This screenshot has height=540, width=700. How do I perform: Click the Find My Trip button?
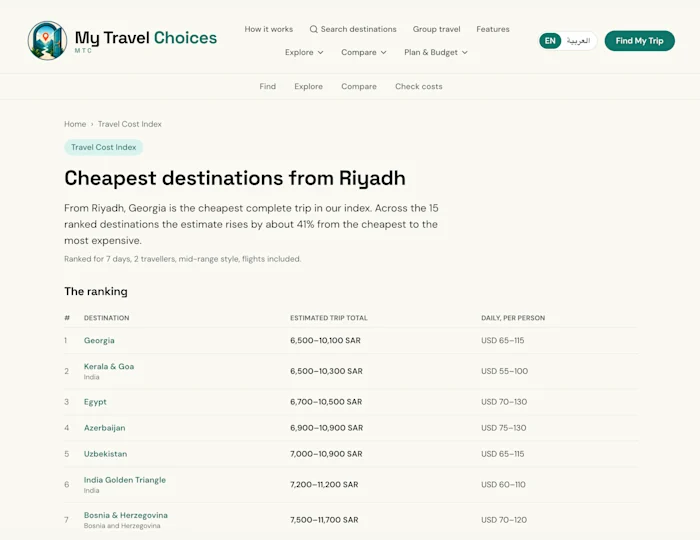click(639, 41)
